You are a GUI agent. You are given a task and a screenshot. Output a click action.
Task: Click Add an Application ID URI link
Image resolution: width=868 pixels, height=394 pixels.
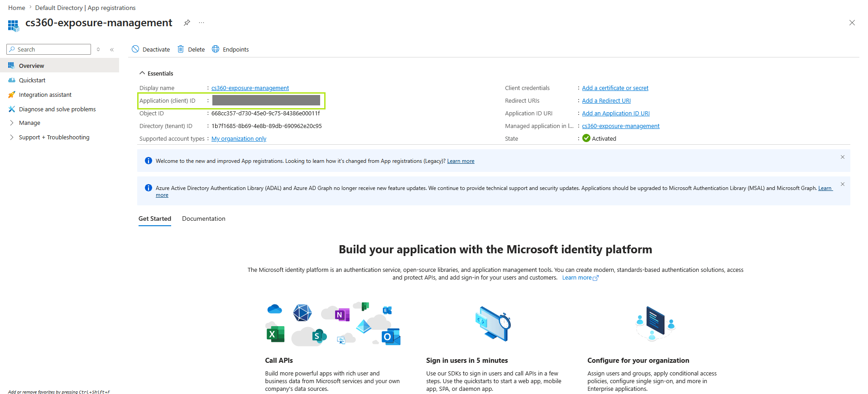point(616,114)
